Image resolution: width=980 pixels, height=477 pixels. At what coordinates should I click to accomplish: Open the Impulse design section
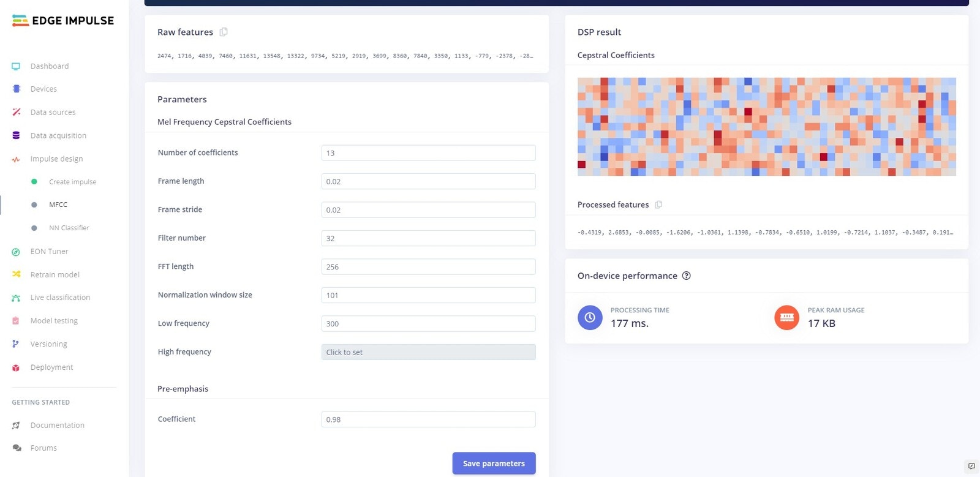pos(56,159)
